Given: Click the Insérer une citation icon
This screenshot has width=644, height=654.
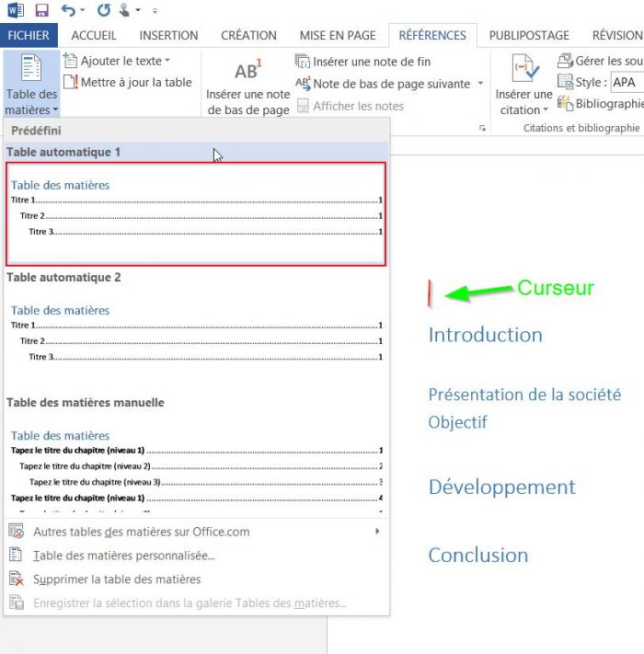Looking at the screenshot, I should (523, 67).
